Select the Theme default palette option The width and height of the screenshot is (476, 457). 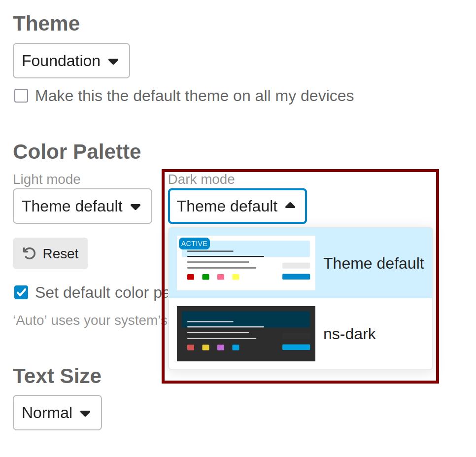pyautogui.click(x=373, y=263)
